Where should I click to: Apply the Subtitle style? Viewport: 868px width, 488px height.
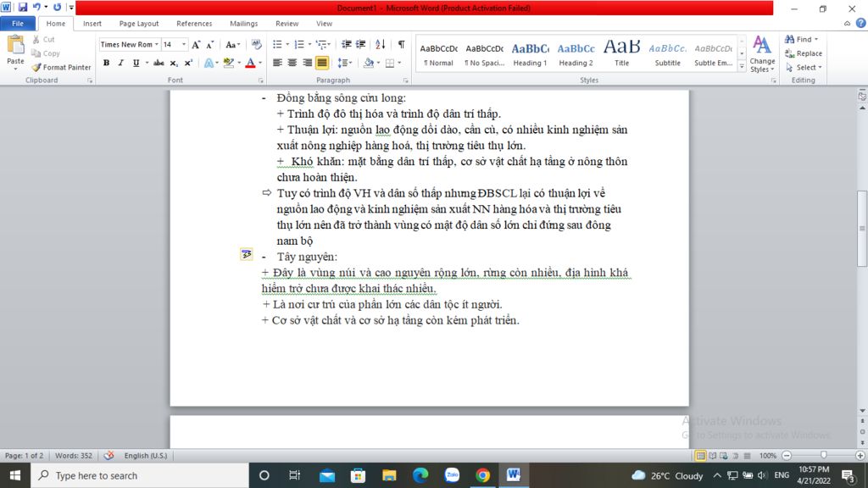668,54
